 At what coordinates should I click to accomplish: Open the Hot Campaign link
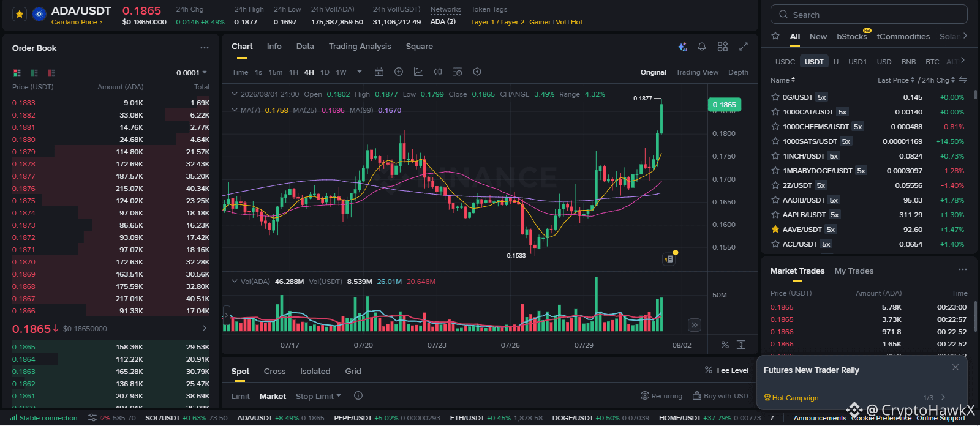(x=791, y=398)
